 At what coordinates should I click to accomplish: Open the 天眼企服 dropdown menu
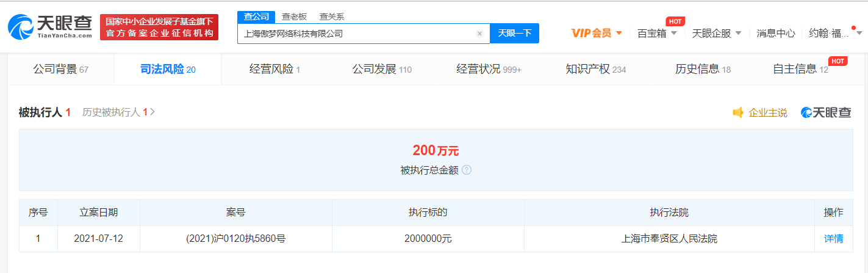[717, 33]
